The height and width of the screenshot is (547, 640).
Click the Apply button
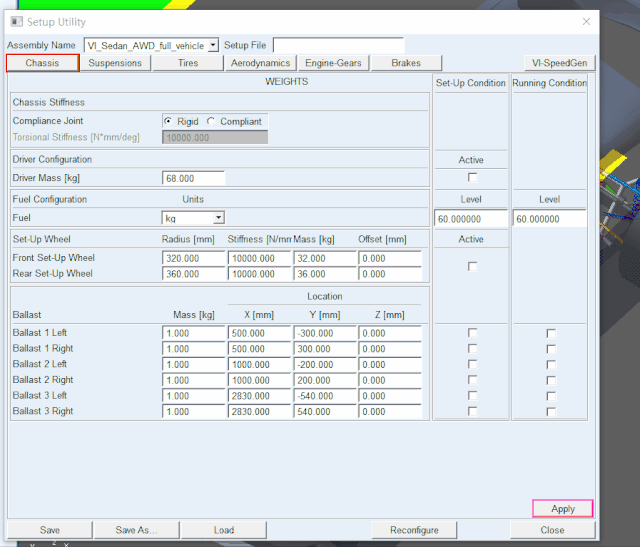pos(563,509)
